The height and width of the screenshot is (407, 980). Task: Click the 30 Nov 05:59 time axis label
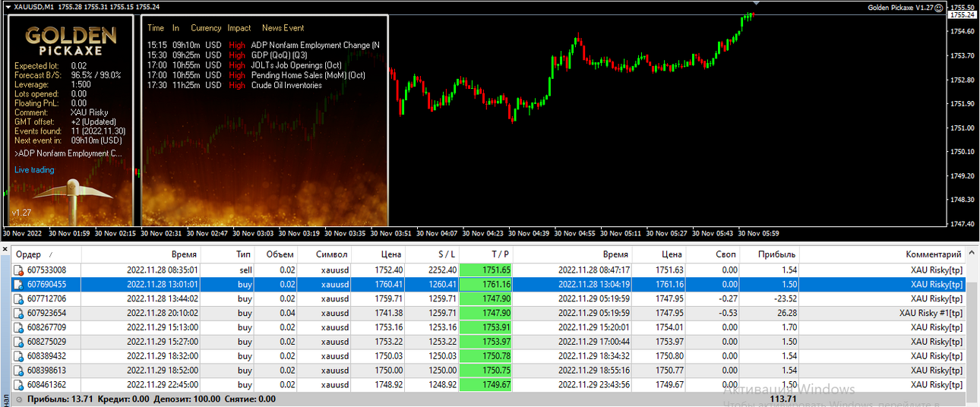click(x=758, y=234)
